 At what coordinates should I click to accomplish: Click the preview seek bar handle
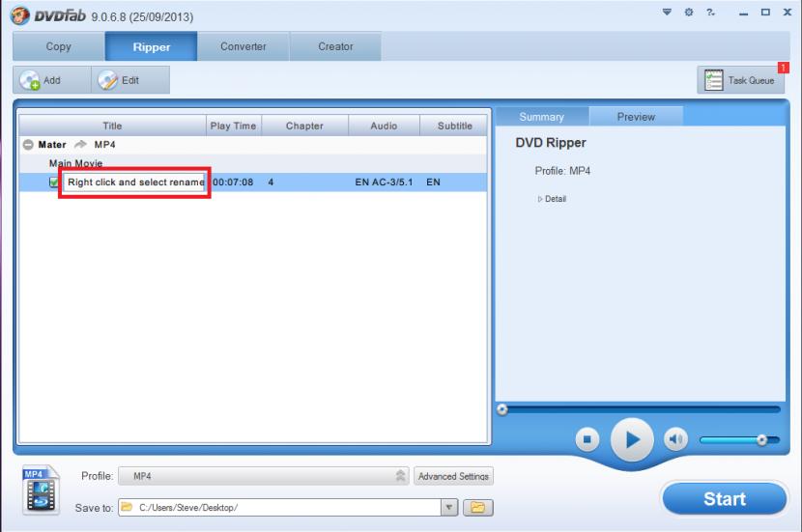click(x=502, y=408)
